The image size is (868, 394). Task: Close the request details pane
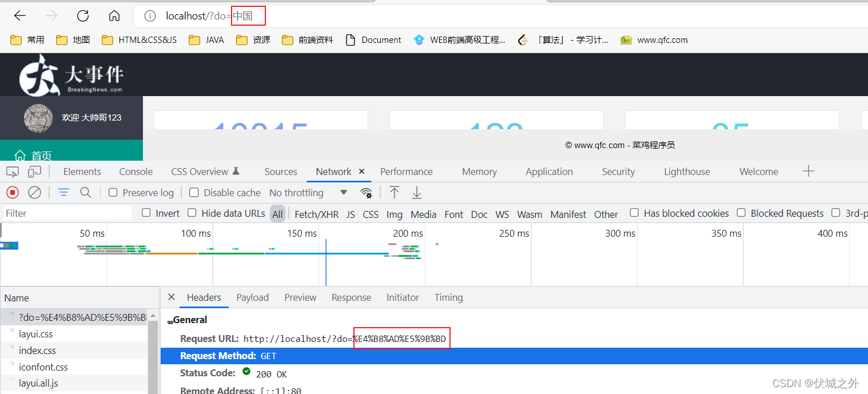172,297
